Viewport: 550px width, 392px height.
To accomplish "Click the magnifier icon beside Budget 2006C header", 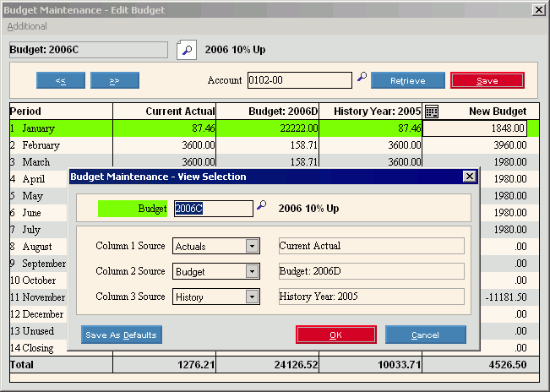I will (186, 50).
